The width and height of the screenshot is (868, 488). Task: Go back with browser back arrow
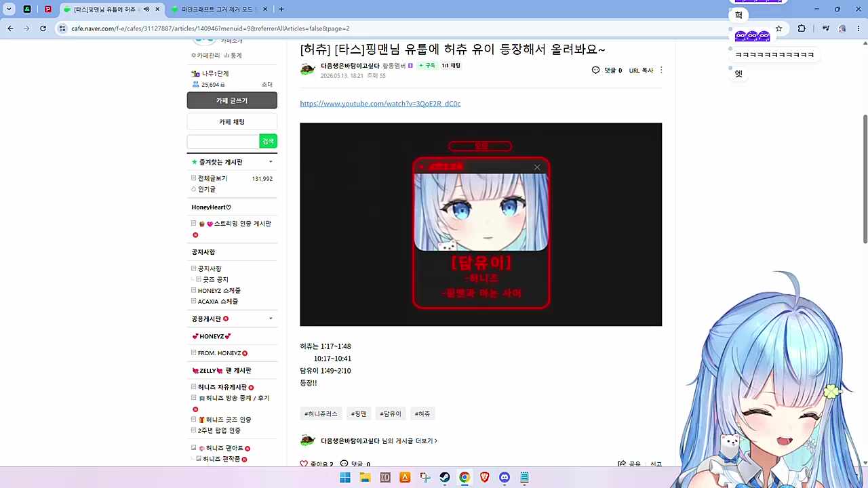[10, 28]
